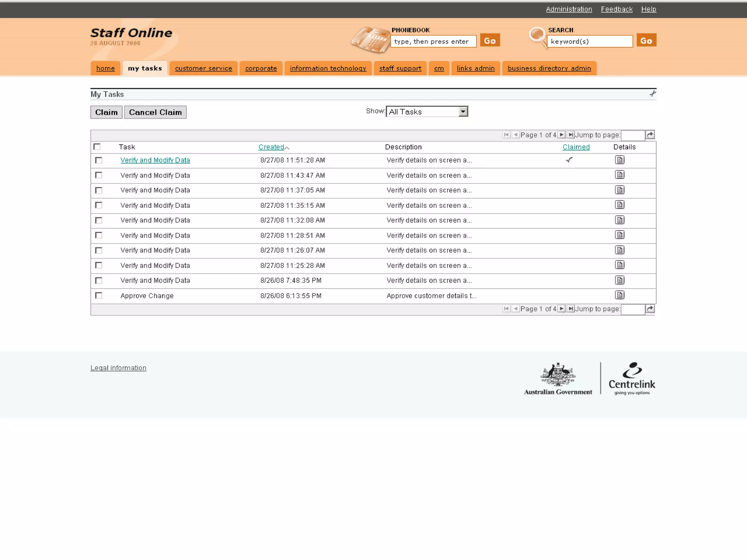Check the box for 11:25:28 AM task

click(98, 265)
